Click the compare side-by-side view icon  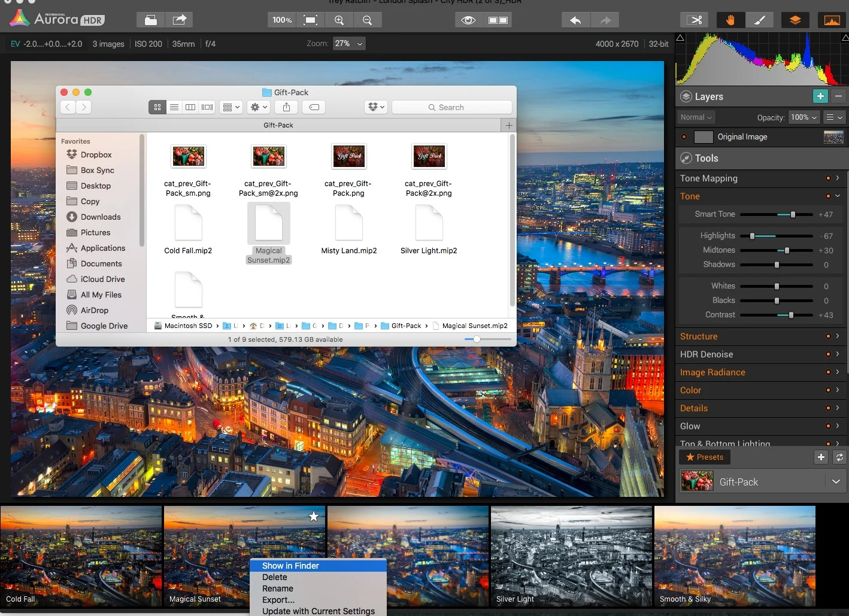pos(498,20)
